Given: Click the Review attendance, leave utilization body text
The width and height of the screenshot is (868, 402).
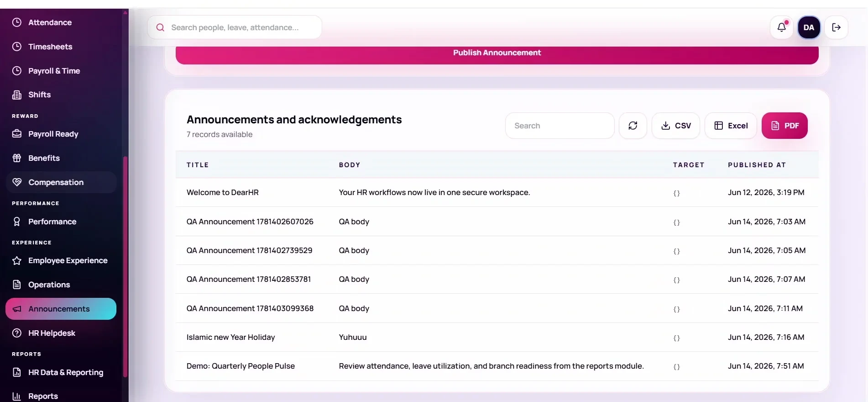Looking at the screenshot, I should 492,366.
